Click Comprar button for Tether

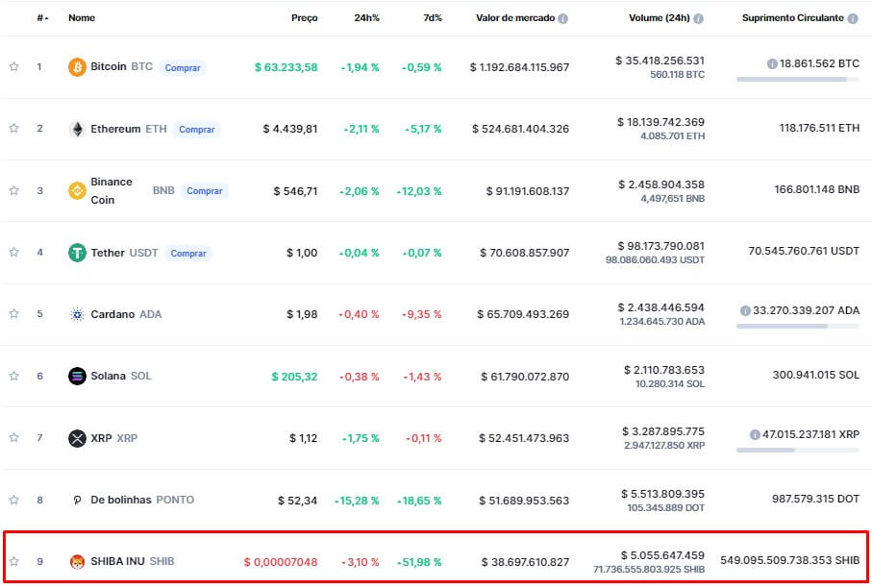pyautogui.click(x=188, y=254)
